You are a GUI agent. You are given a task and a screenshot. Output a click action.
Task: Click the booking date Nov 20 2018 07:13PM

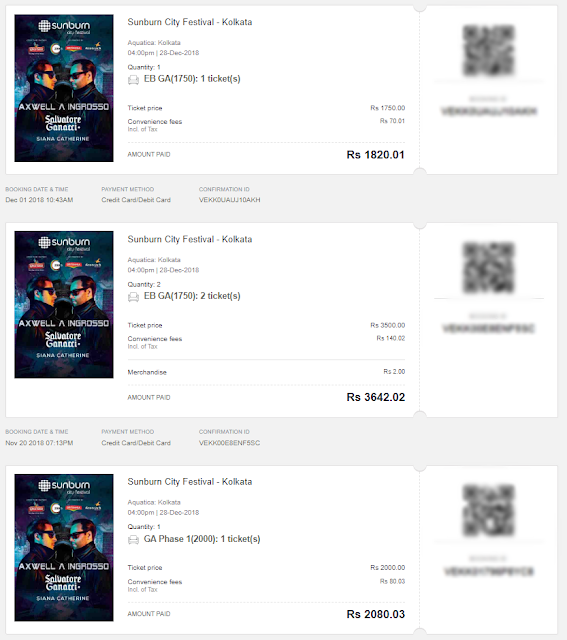pos(39,443)
